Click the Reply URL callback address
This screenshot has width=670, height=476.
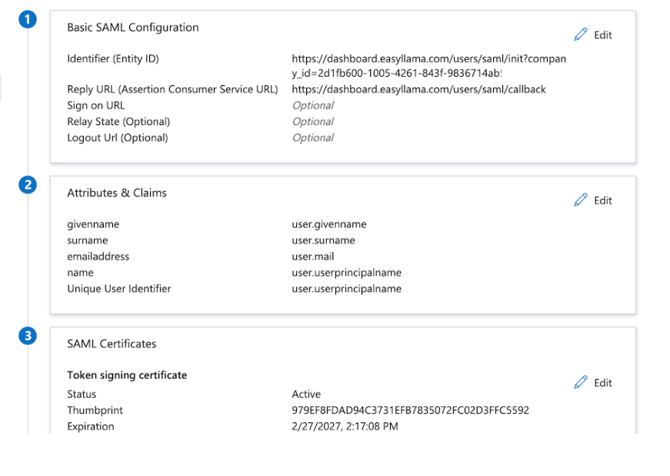tap(418, 90)
